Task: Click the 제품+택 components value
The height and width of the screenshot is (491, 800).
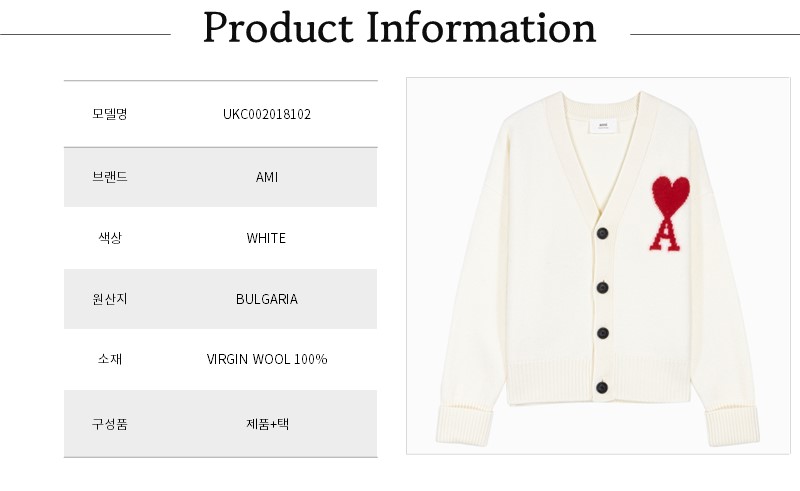Action: [267, 423]
